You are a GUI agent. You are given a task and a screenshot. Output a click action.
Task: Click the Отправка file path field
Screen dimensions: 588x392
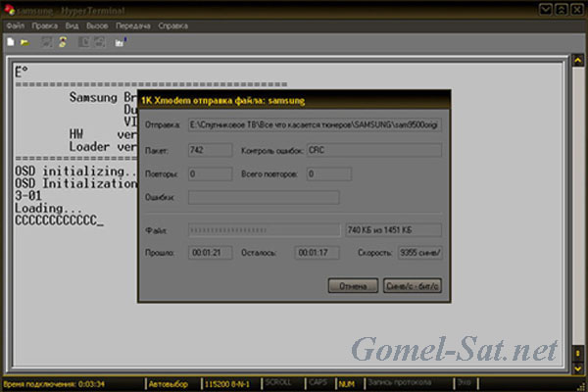[x=315, y=124]
